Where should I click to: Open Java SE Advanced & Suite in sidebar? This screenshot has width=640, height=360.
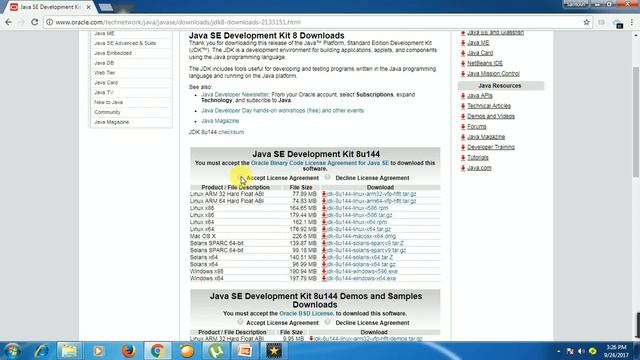point(125,43)
